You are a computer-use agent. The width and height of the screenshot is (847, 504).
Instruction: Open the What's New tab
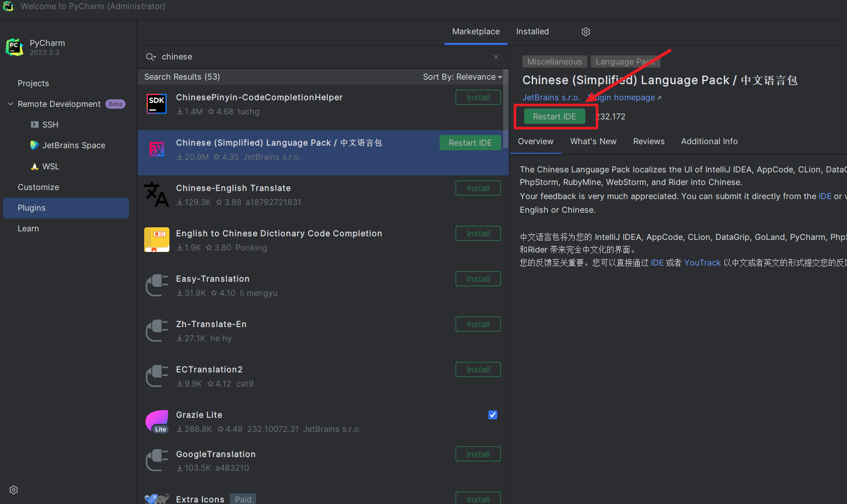pyautogui.click(x=593, y=142)
